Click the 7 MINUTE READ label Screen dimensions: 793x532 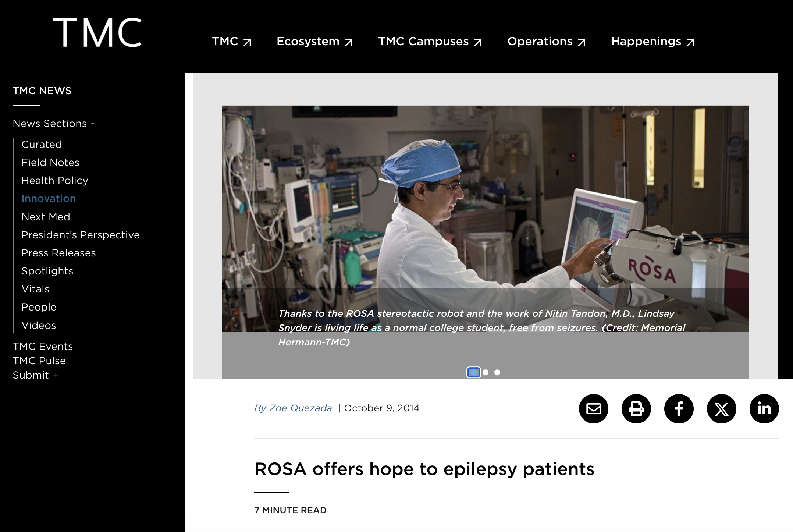click(x=291, y=510)
